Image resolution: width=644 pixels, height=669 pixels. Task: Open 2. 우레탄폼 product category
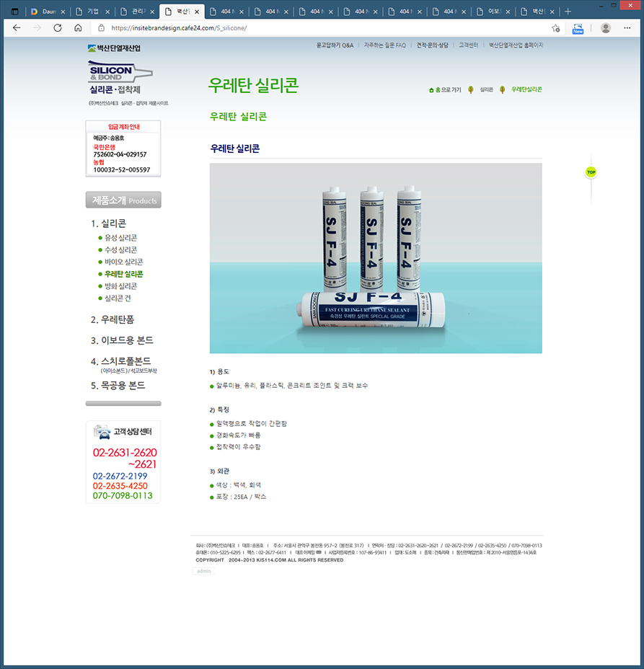pos(112,319)
